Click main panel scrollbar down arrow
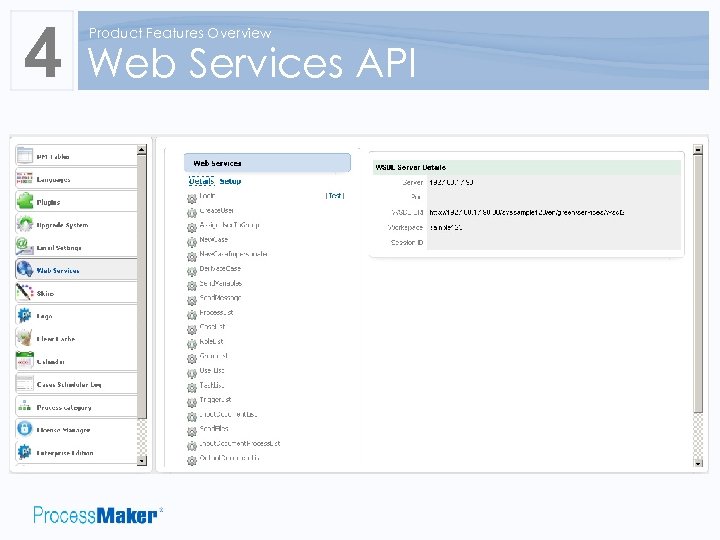Image resolution: width=720 pixels, height=540 pixels. [x=698, y=463]
